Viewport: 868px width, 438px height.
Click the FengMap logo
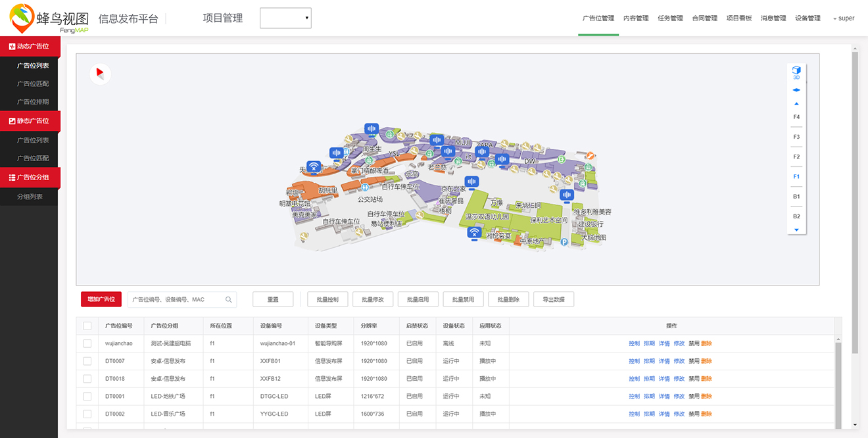pyautogui.click(x=49, y=18)
